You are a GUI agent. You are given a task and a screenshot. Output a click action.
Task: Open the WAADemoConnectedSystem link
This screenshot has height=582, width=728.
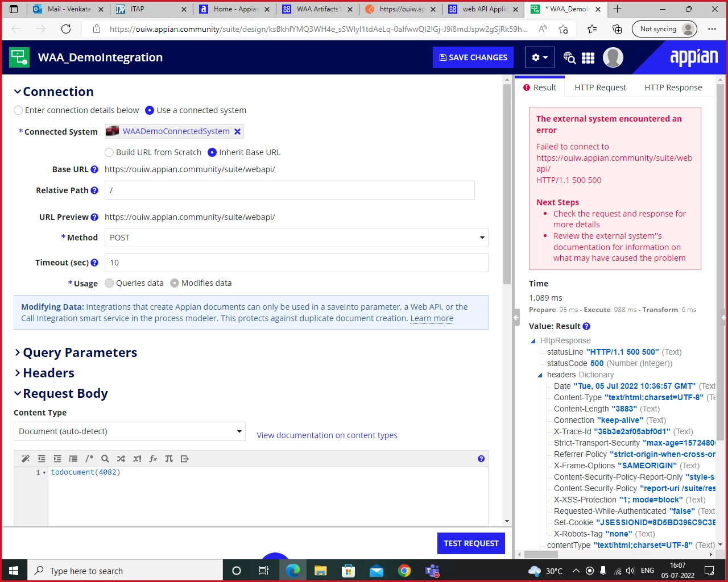[176, 131]
